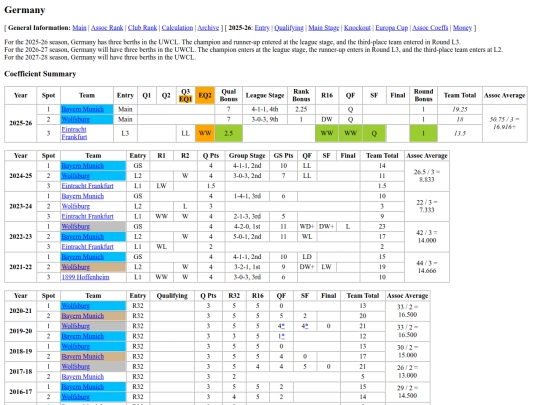Open Bayern Munich link in 2023-24 row
This screenshot has width=540, height=405.
click(83, 196)
